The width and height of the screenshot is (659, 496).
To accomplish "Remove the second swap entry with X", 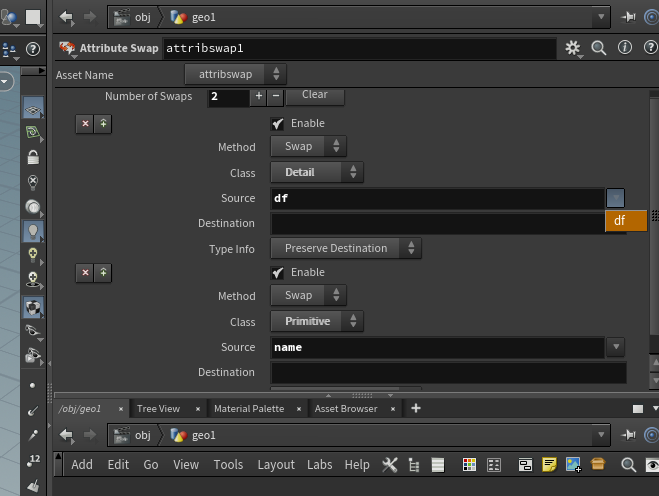I will tap(85, 273).
